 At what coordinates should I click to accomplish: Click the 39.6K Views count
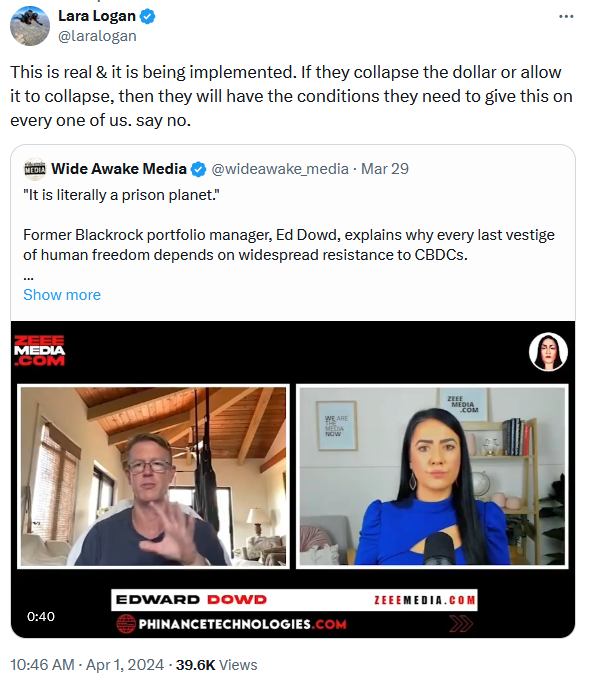click(217, 665)
